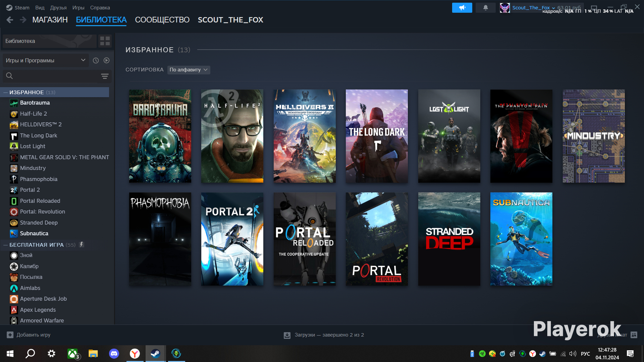Open the Subnautica cover tile

[521, 239]
